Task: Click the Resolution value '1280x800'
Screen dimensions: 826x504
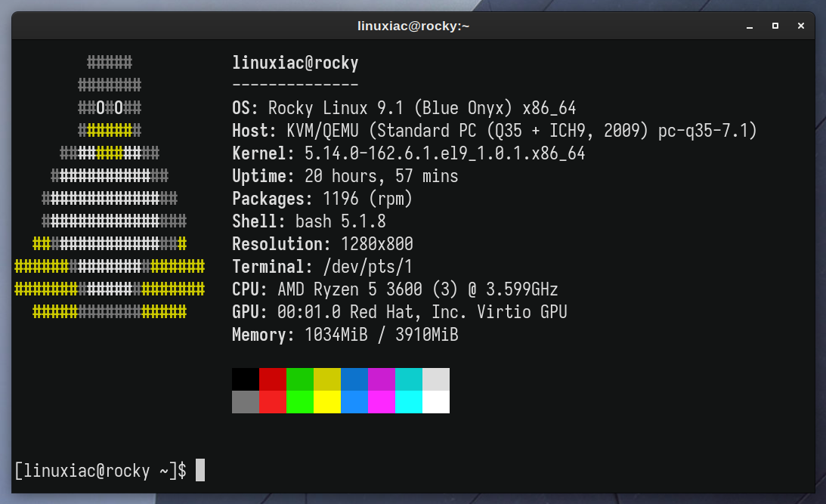Action: (x=376, y=244)
